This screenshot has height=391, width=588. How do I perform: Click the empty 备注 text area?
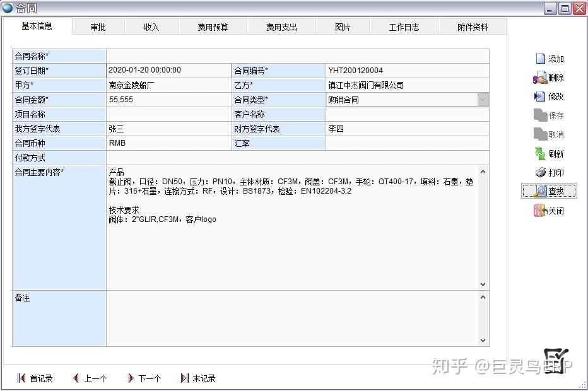[293, 318]
